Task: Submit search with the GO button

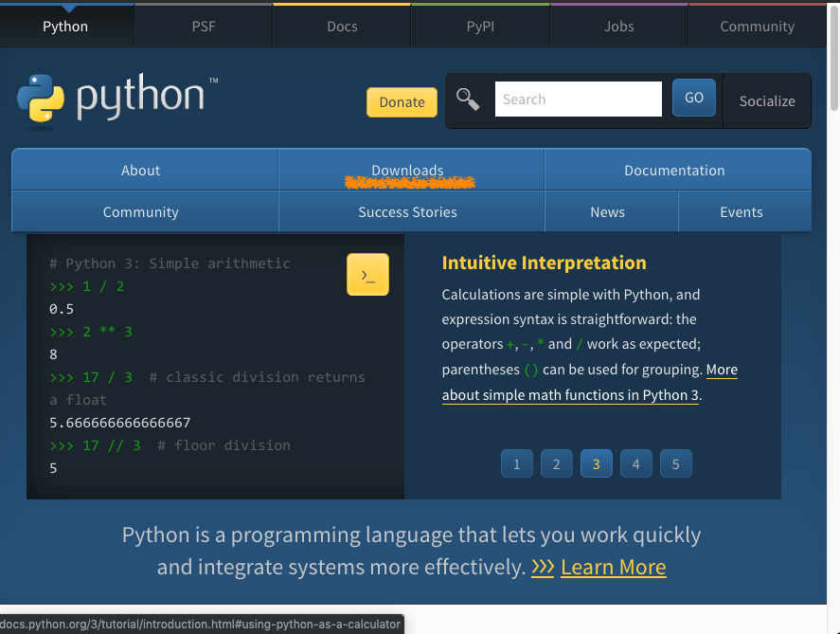Action: 694,98
